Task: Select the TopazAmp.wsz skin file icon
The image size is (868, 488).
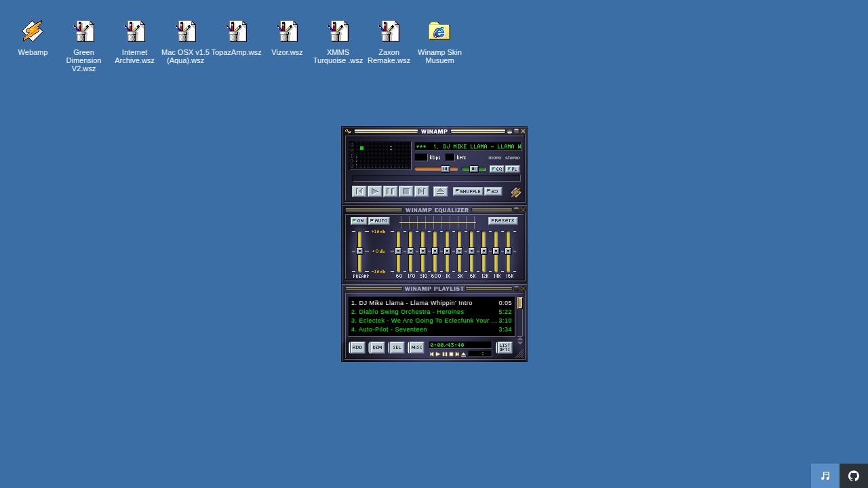Action: 236,38
